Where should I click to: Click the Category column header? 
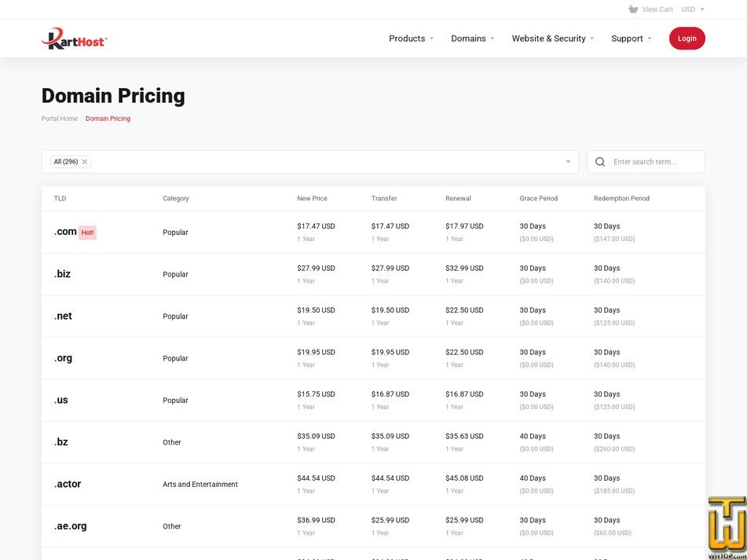pos(176,199)
